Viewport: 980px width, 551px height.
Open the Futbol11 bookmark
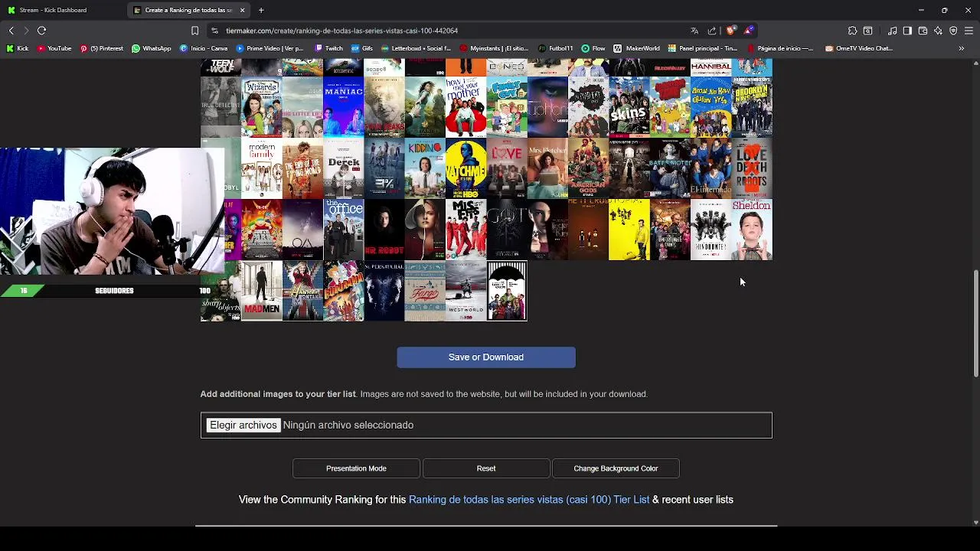[555, 48]
